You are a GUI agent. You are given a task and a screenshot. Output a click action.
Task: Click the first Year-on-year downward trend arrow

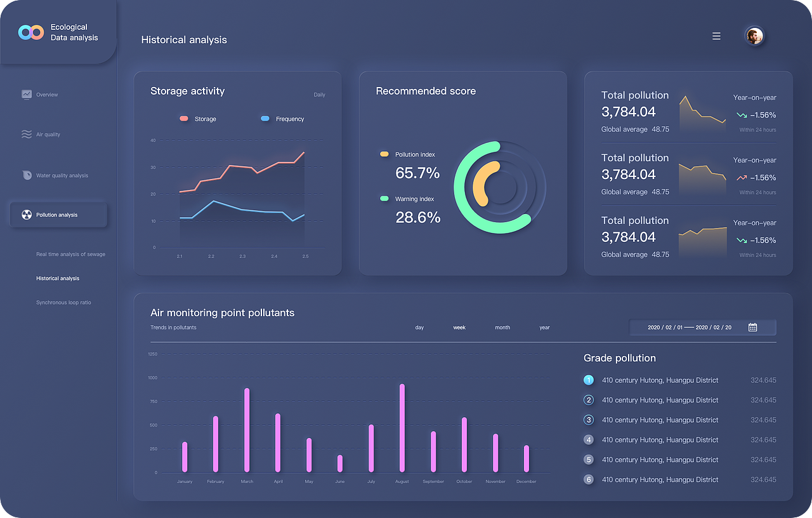click(x=742, y=116)
